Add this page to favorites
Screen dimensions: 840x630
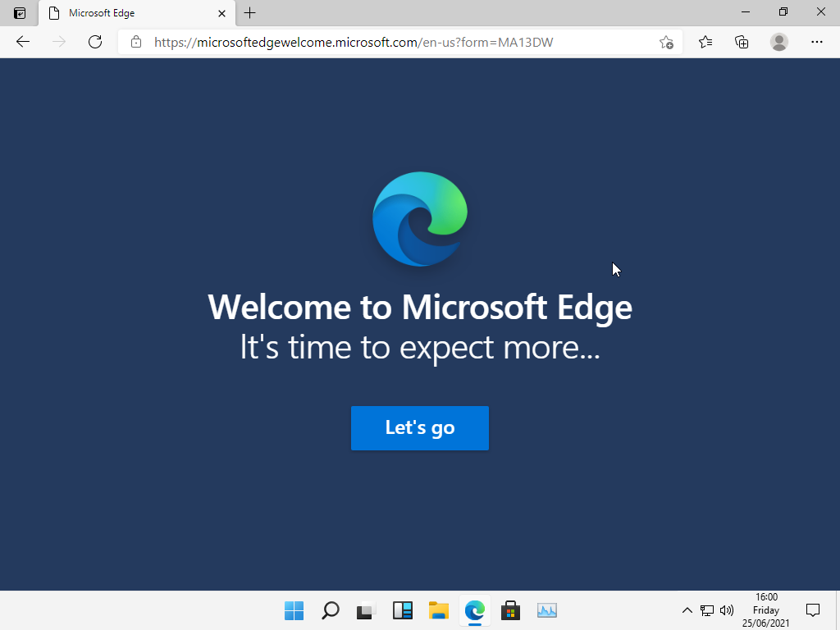(666, 42)
